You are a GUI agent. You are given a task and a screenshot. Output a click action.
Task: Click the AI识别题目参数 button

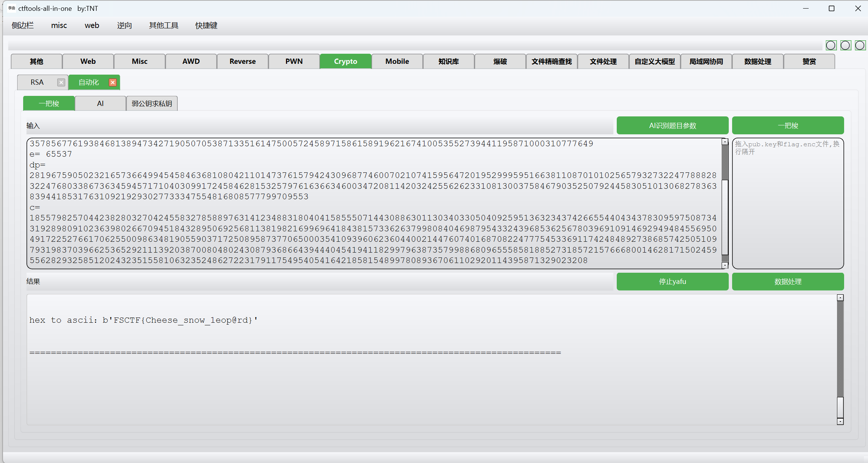tap(672, 126)
